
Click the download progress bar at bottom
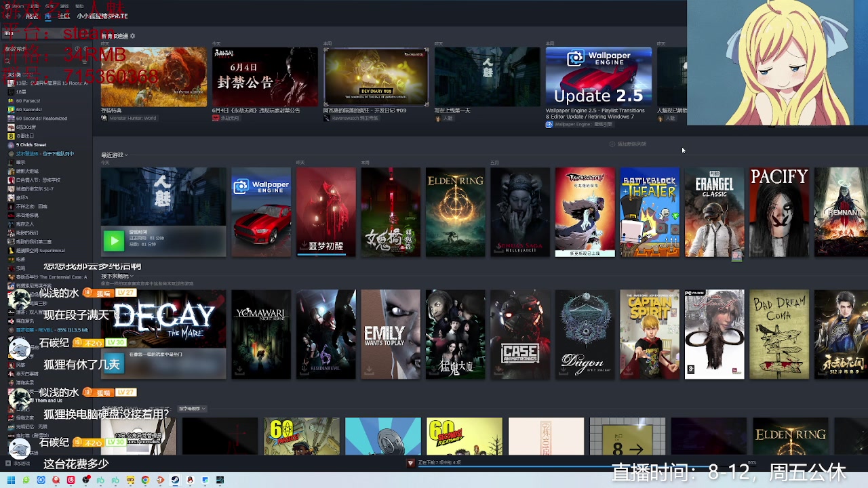click(587, 465)
